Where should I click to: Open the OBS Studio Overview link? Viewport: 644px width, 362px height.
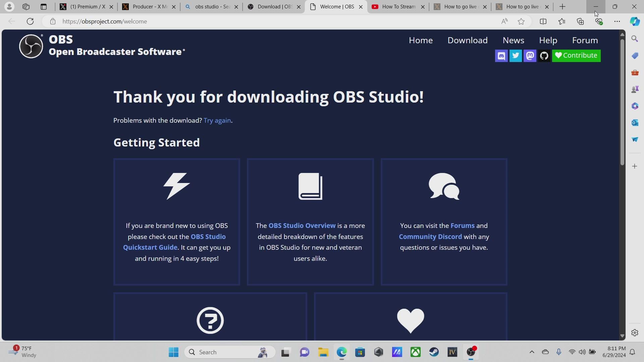[x=302, y=226]
